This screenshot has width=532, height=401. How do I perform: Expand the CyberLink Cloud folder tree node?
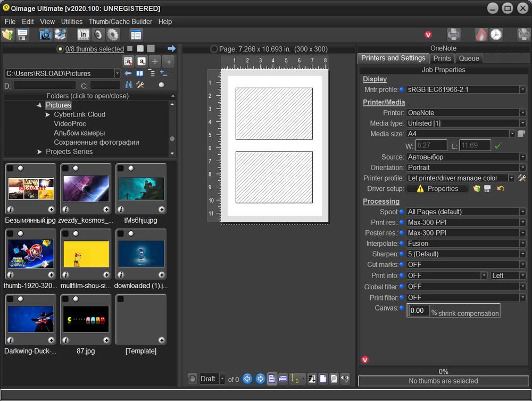[x=47, y=114]
